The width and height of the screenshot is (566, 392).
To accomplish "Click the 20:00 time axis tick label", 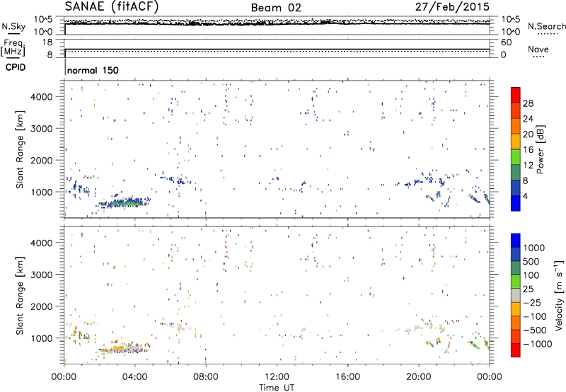I will tap(418, 377).
